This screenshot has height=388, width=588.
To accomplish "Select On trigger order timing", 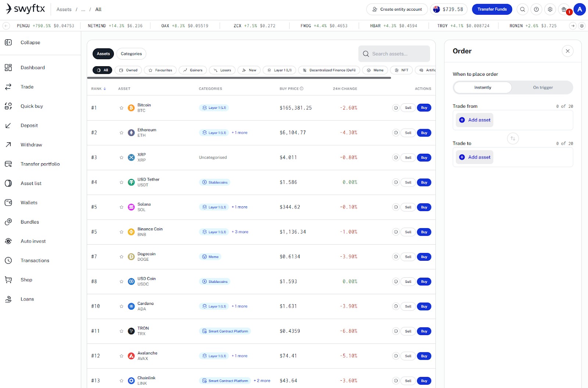I will click(543, 88).
